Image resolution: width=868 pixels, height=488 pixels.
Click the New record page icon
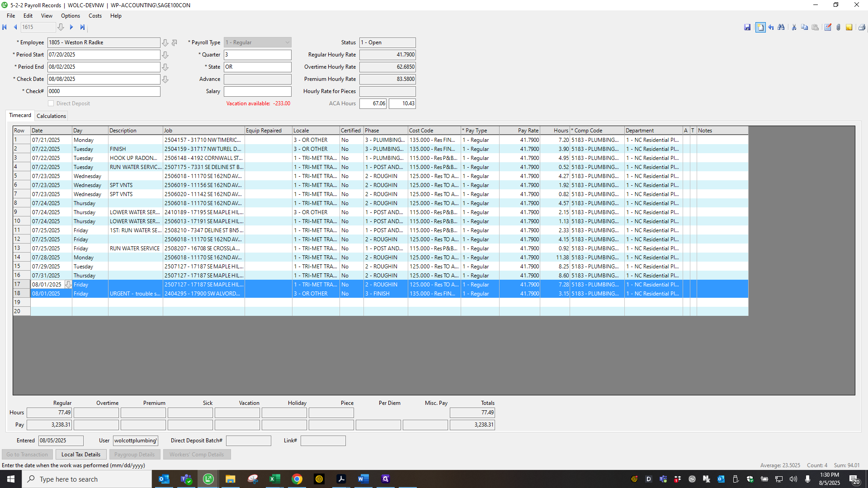(760, 28)
